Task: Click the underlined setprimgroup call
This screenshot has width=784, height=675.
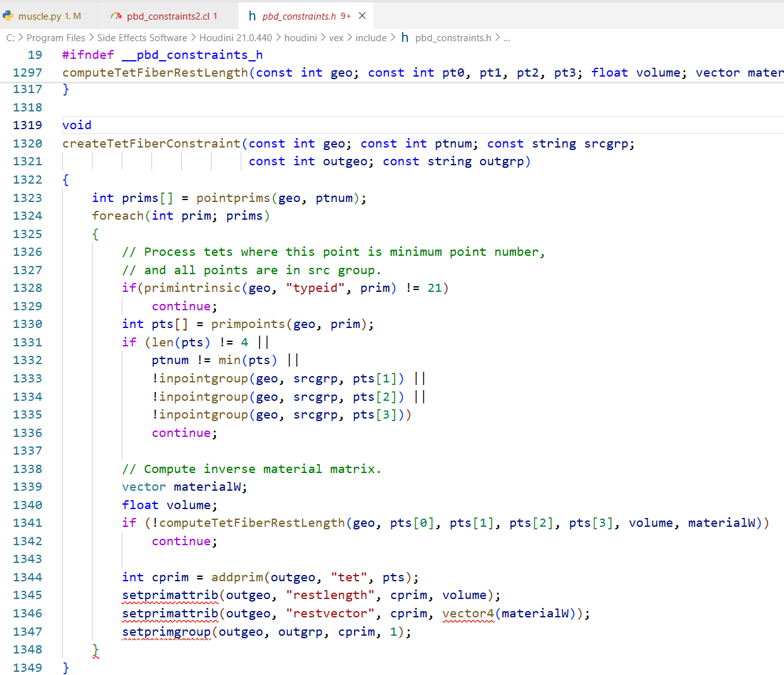Action: coord(166,632)
